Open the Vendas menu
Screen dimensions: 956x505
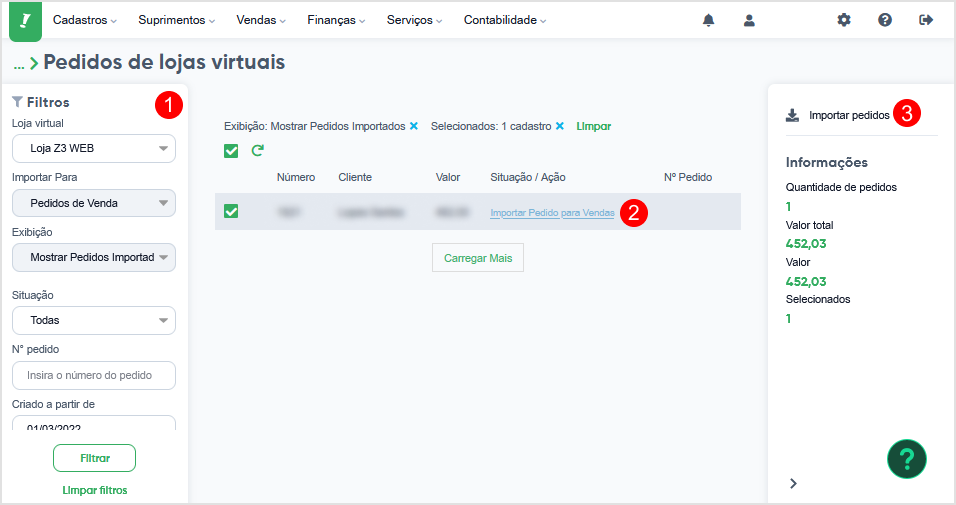261,20
